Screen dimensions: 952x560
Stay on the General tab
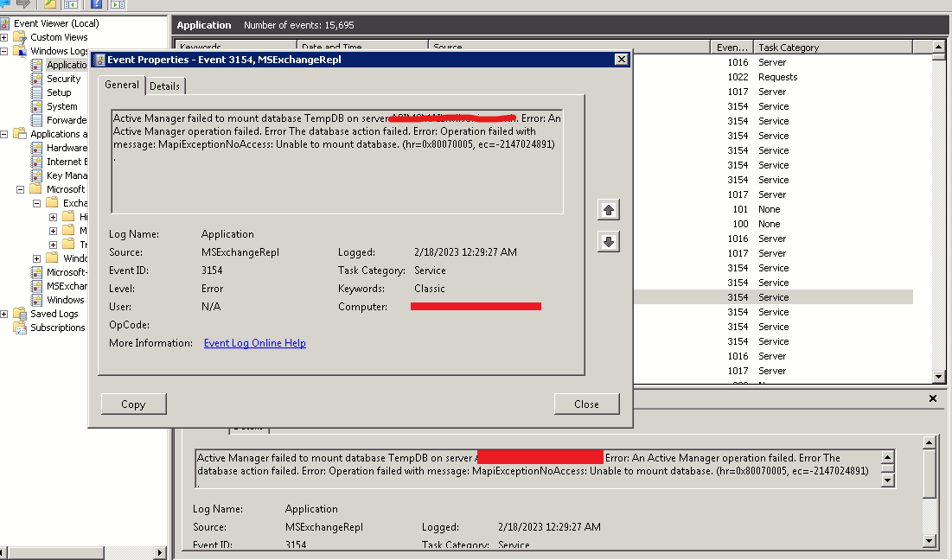121,86
